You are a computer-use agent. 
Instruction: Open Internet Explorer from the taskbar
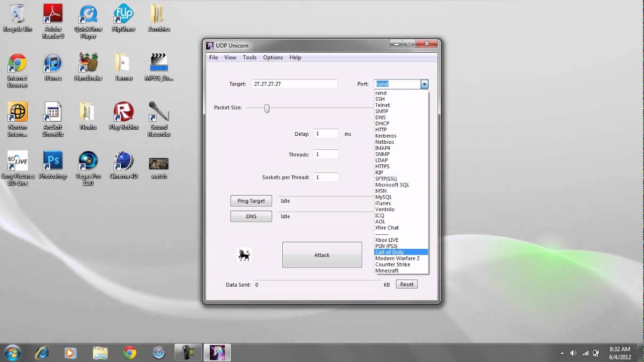coord(42,353)
